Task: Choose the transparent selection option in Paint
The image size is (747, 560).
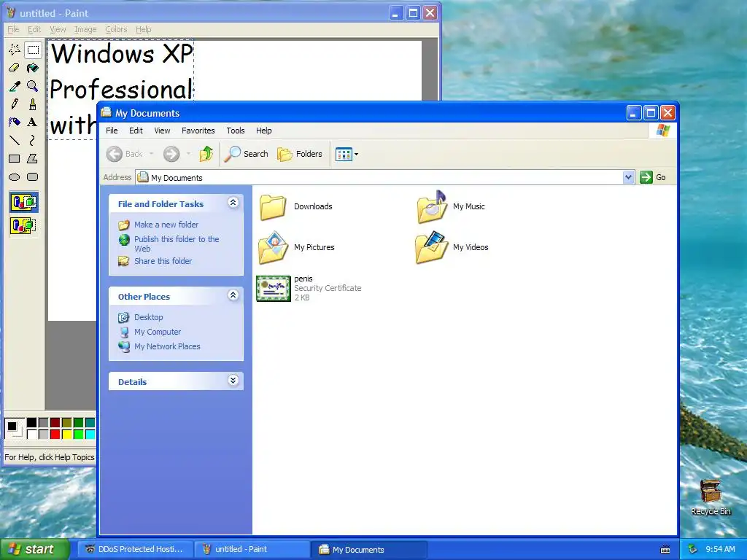Action: (24, 225)
